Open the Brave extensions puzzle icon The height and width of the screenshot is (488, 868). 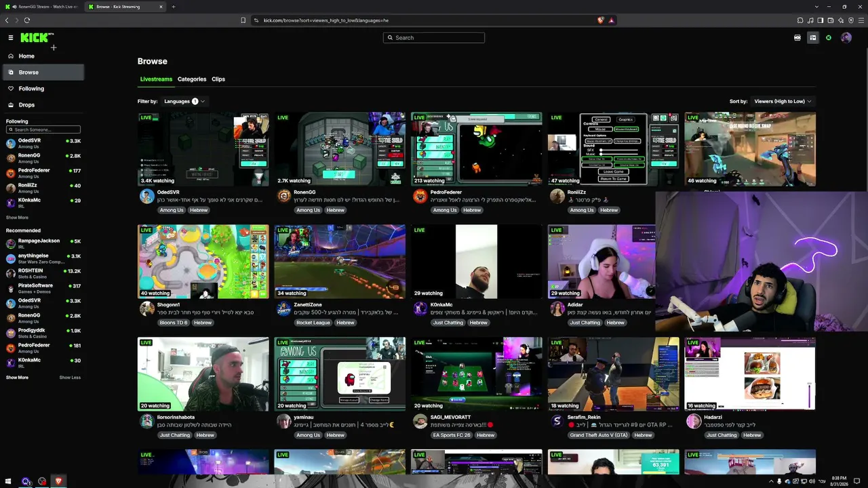800,20
